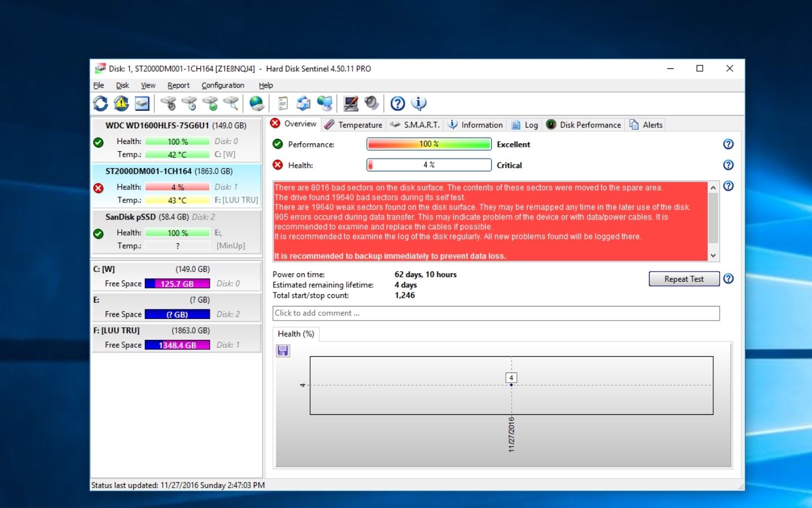This screenshot has width=812, height=508.
Task: Click the speaker sound toolbar icon
Action: click(x=371, y=103)
